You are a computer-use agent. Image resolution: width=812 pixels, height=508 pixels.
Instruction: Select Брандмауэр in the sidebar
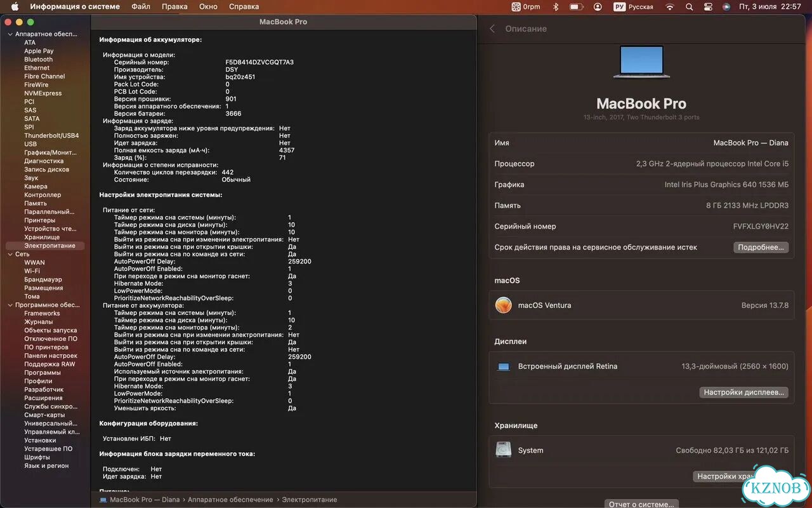[x=43, y=279]
